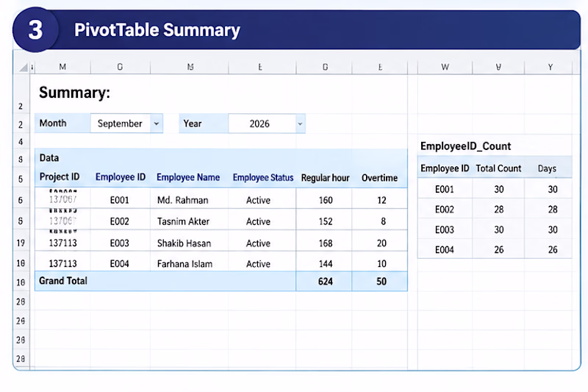
Task: Open the Year dropdown arrow
Action: point(300,124)
